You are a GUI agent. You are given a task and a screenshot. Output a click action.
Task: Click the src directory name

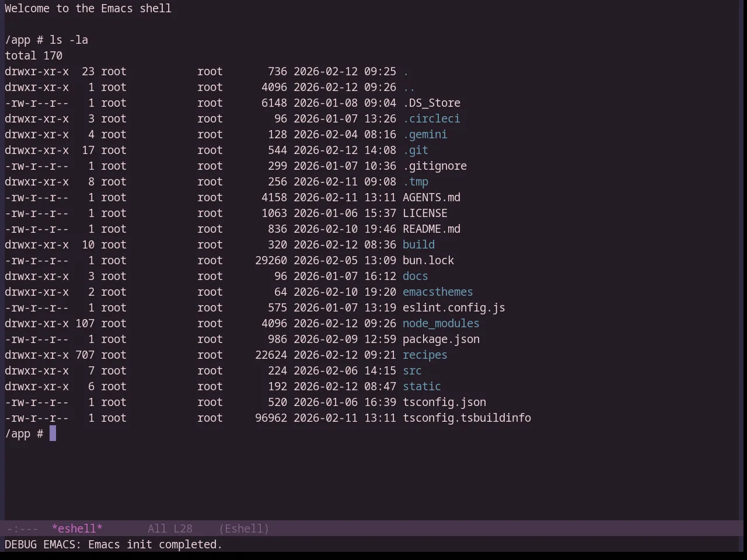click(x=412, y=370)
